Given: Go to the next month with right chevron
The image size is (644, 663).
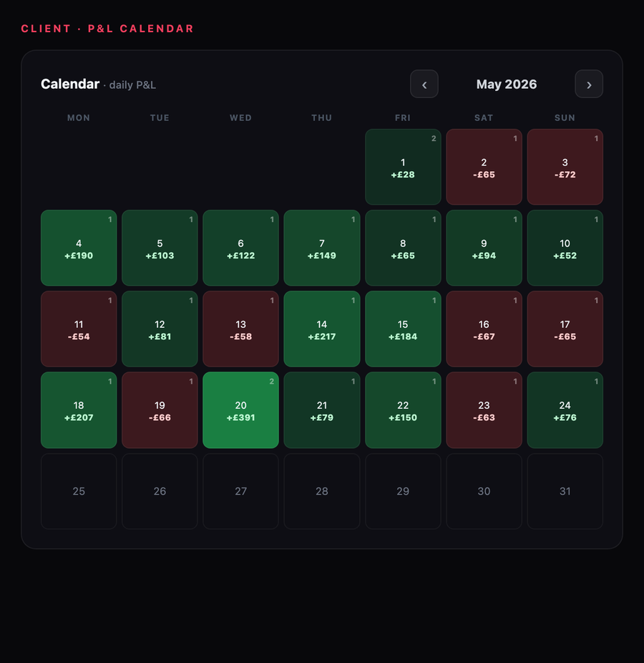Looking at the screenshot, I should 589,84.
